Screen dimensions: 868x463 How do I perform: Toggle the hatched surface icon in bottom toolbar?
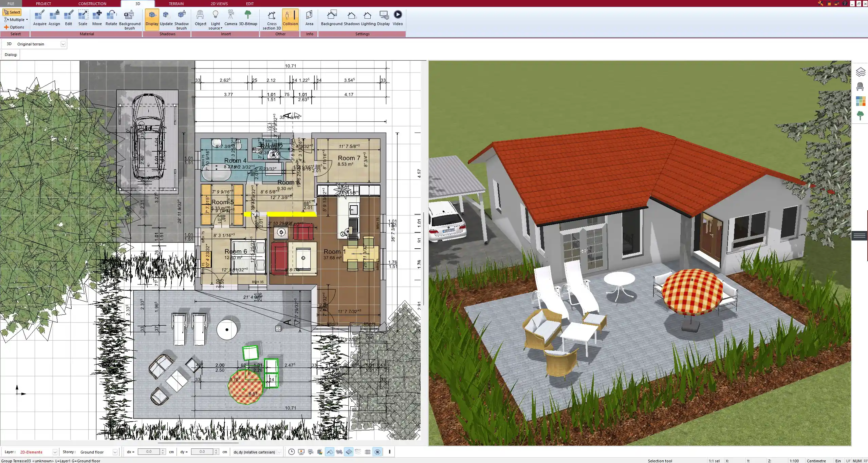point(339,452)
